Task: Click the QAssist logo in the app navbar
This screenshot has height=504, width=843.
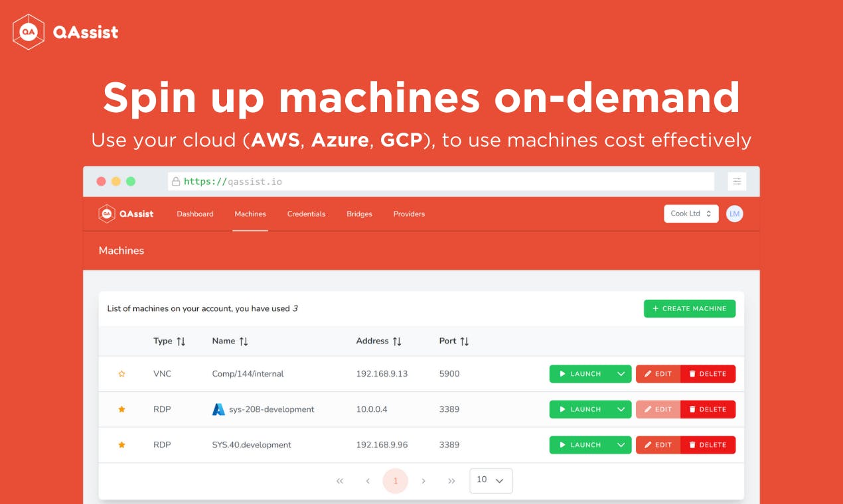Action: tap(126, 214)
